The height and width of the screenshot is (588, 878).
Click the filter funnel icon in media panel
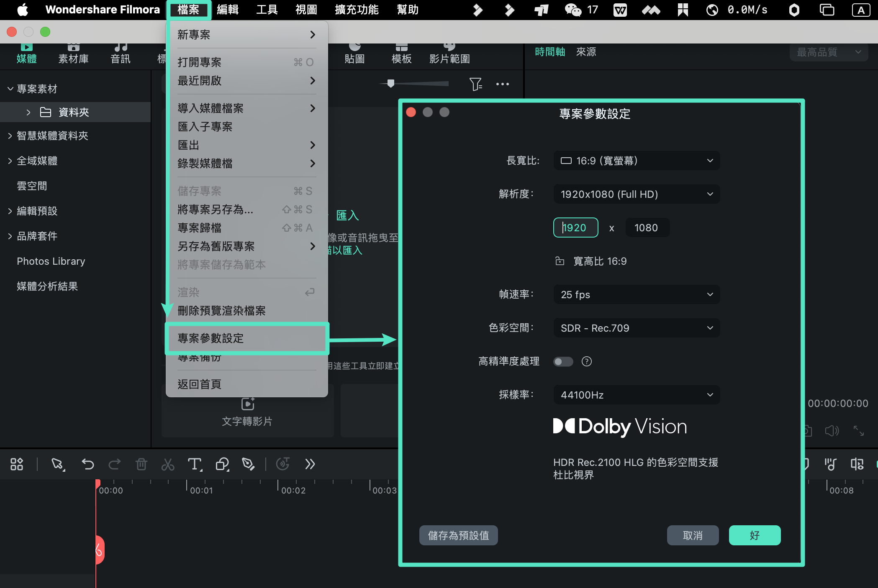click(x=476, y=84)
